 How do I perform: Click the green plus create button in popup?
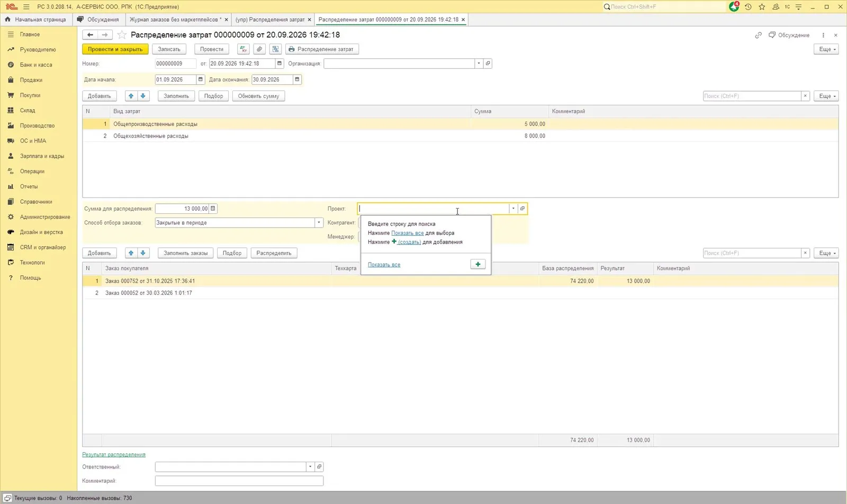[x=478, y=264]
